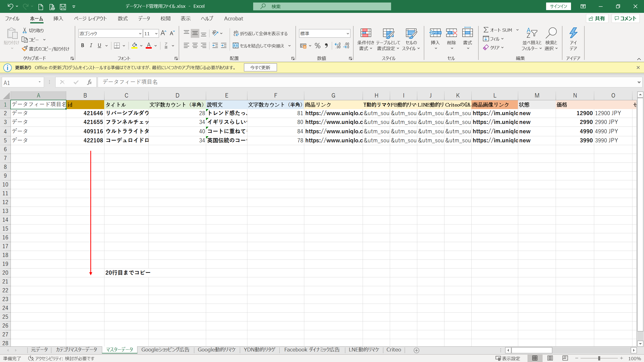
Task: Click the Ideas (アイデア) lightning icon
Action: 573,33
